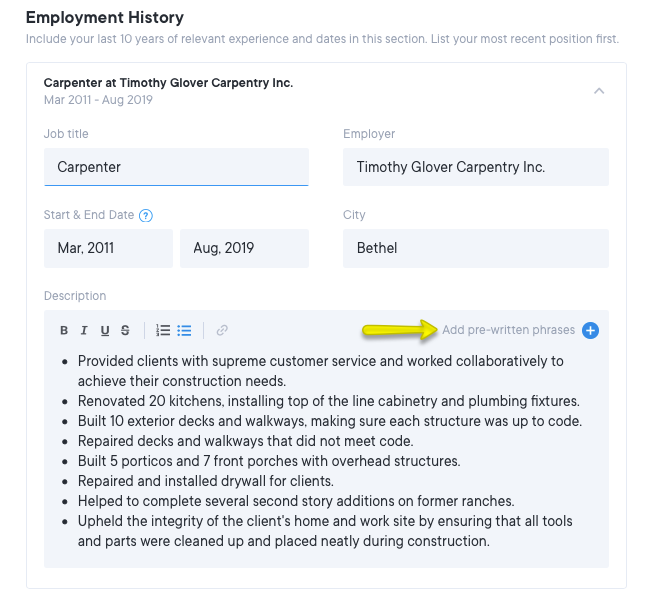
Task: Click the 'Renovated 20 kitchens' bullet text
Action: pyautogui.click(x=328, y=401)
